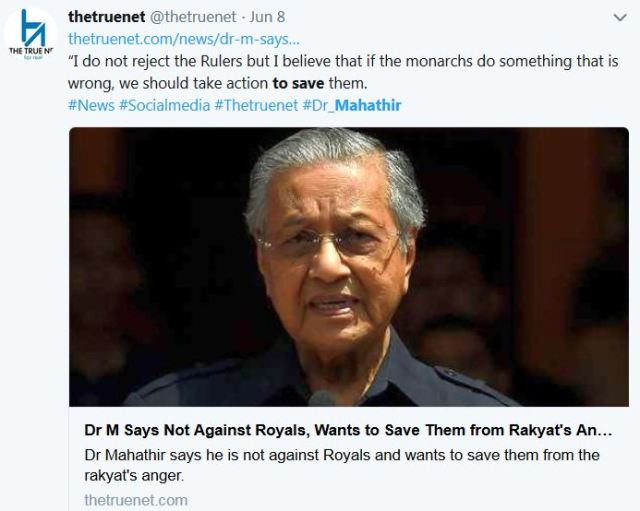Visit thetruenet.com domain in link card
640x511 pixels.
pyautogui.click(x=136, y=500)
